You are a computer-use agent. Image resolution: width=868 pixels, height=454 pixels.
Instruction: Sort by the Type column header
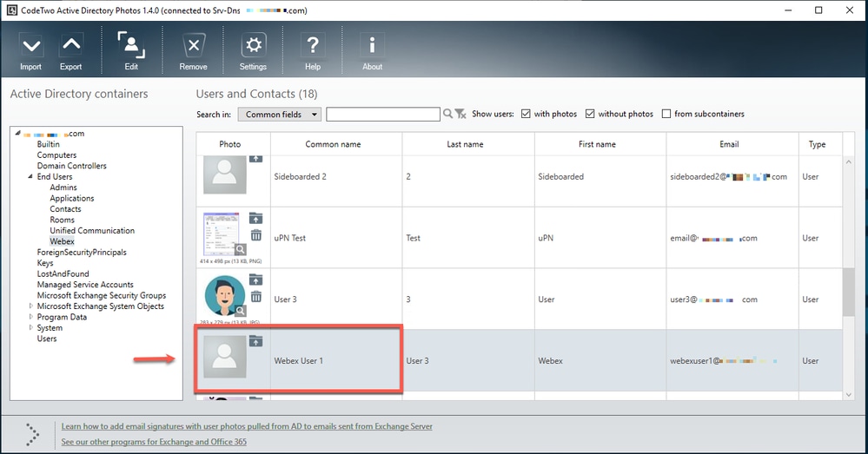(820, 144)
